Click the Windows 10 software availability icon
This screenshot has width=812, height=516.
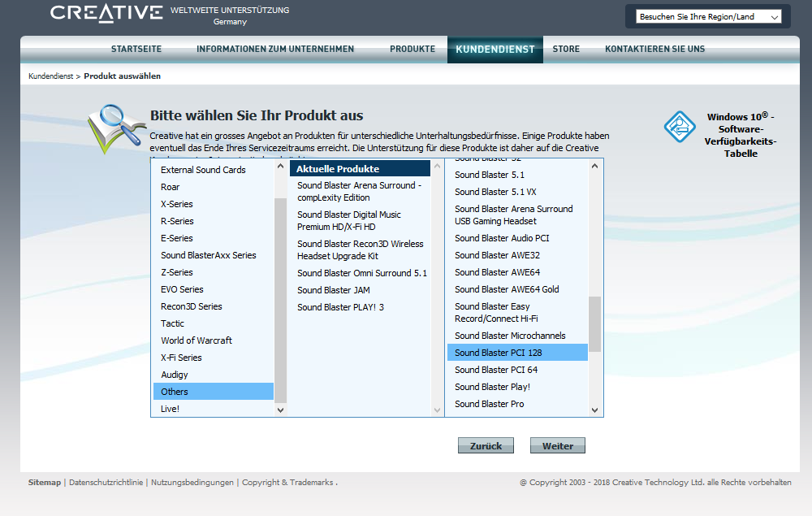point(680,127)
